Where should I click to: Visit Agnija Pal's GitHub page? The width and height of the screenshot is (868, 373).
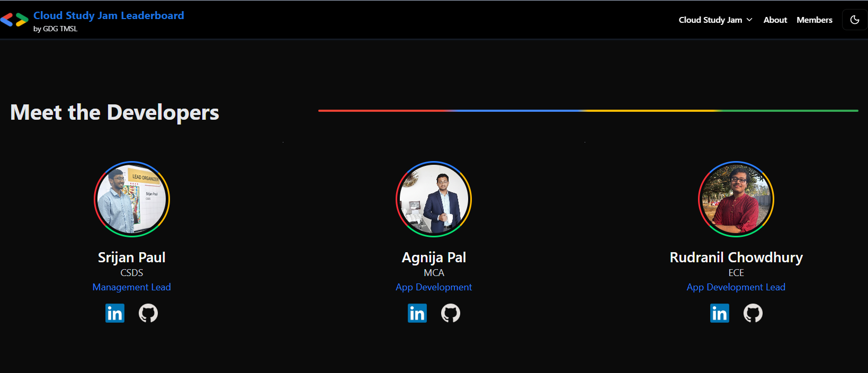click(451, 313)
